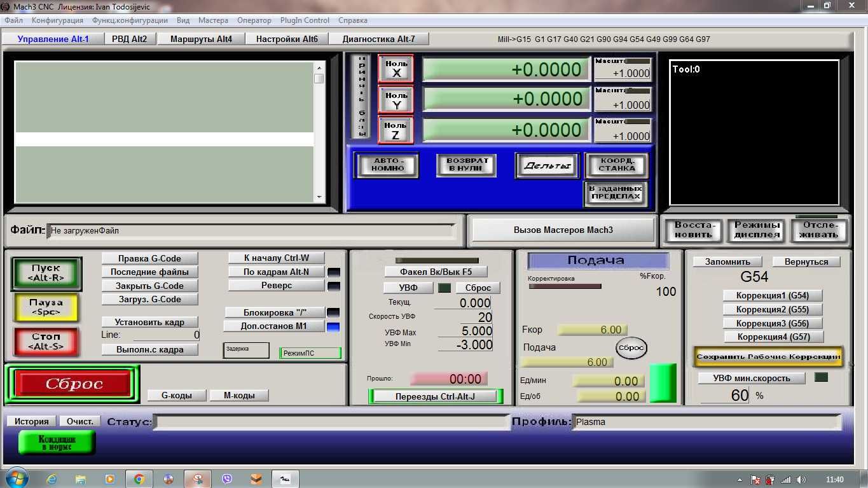Viewport: 868px width, 488px height.
Task: Click the green Кондишн в норме indicator button
Action: click(57, 443)
